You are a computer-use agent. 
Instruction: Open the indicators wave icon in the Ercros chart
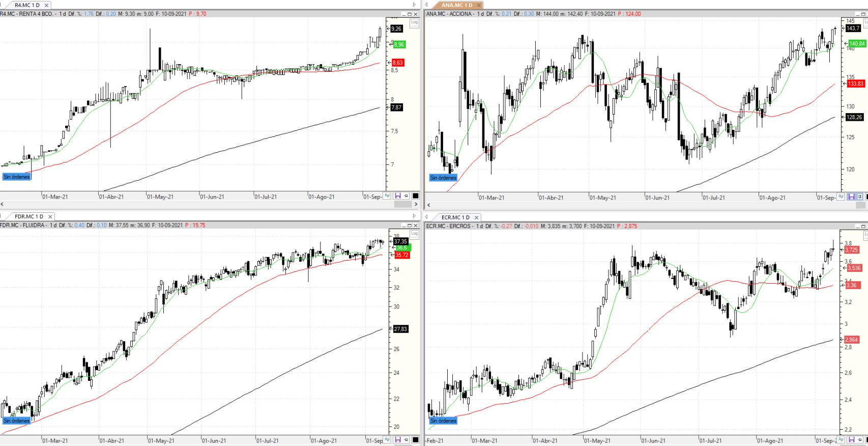tap(842, 440)
